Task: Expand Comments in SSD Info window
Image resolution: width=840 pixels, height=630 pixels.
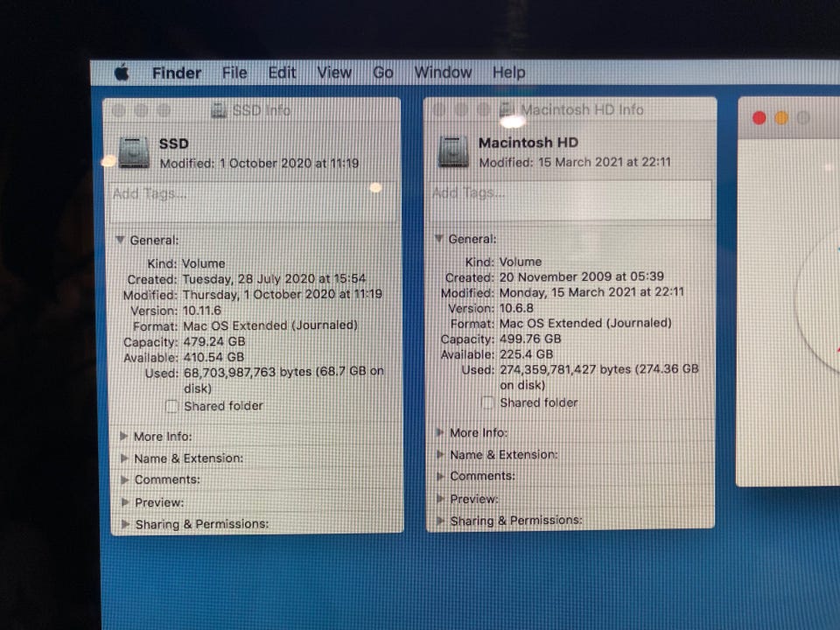Action: (125, 479)
